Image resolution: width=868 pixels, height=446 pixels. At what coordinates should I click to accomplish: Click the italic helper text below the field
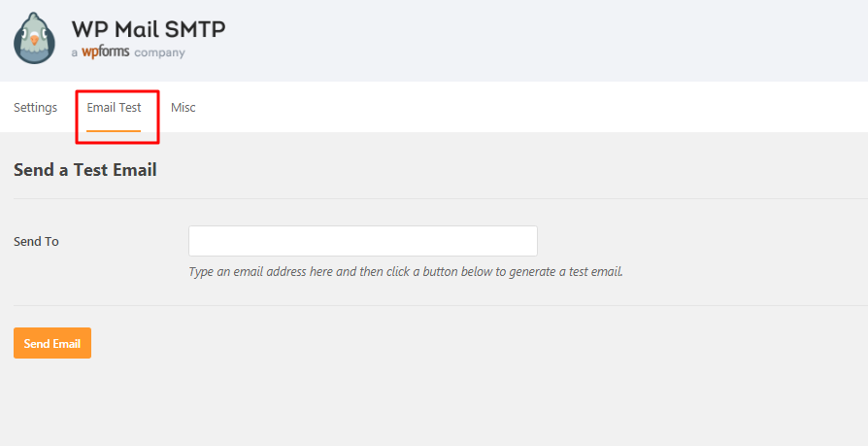405,271
